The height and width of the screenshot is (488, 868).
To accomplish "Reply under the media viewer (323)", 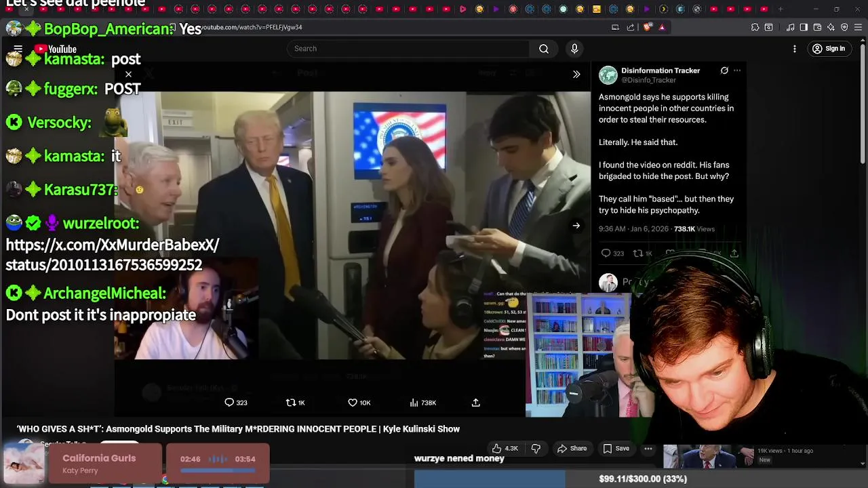I will point(236,403).
